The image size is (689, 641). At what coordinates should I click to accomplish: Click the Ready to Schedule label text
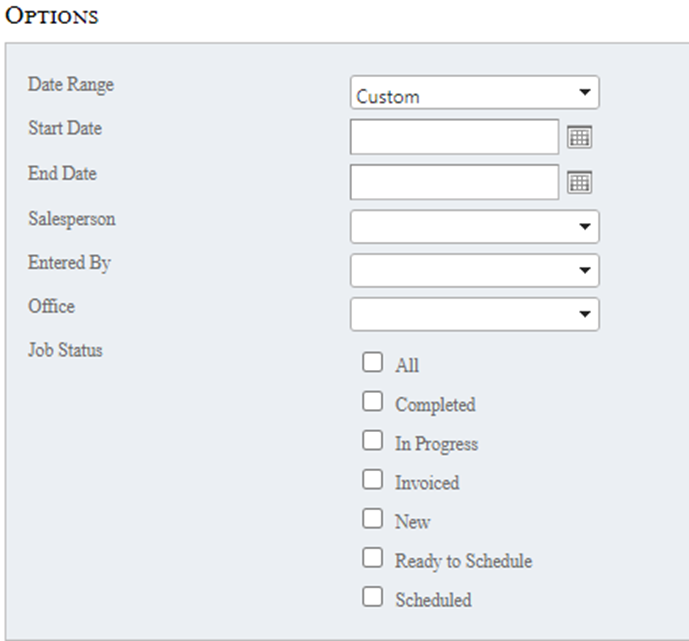tap(463, 561)
